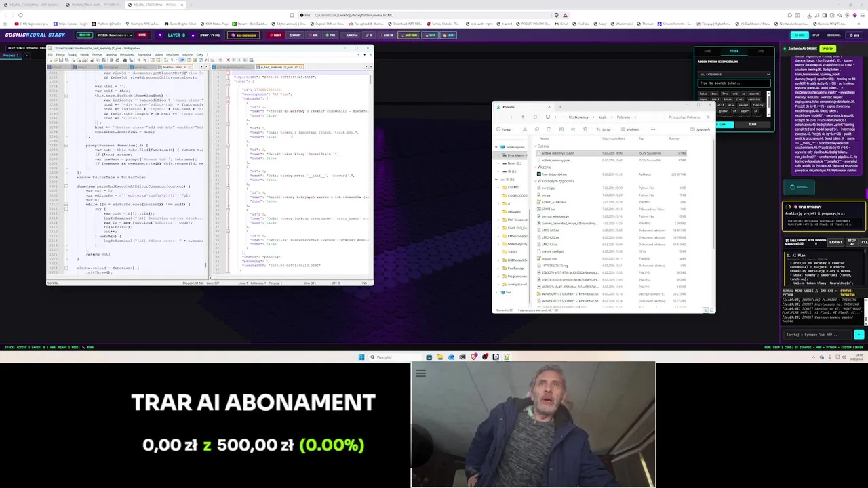Click the RESET toolbar button

pyautogui.click(x=275, y=35)
